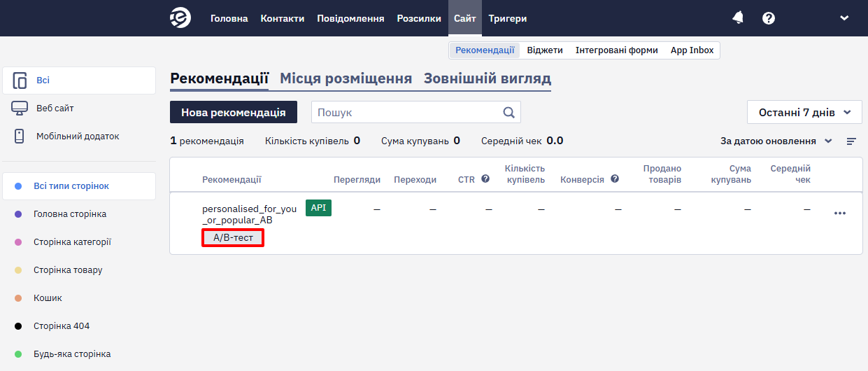
Task: Click '1 рекомендація' summary text
Action: click(207, 141)
